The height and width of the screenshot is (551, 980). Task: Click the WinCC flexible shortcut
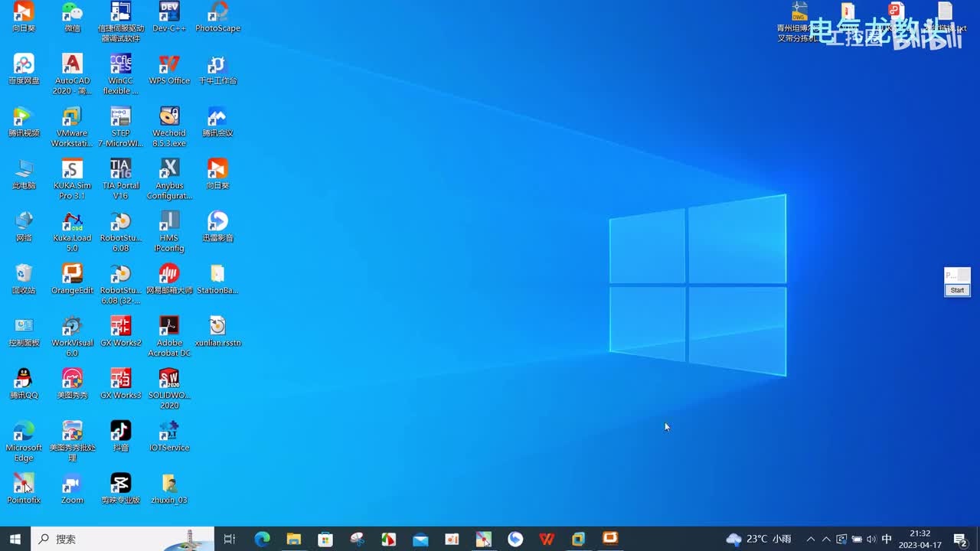[x=120, y=74]
